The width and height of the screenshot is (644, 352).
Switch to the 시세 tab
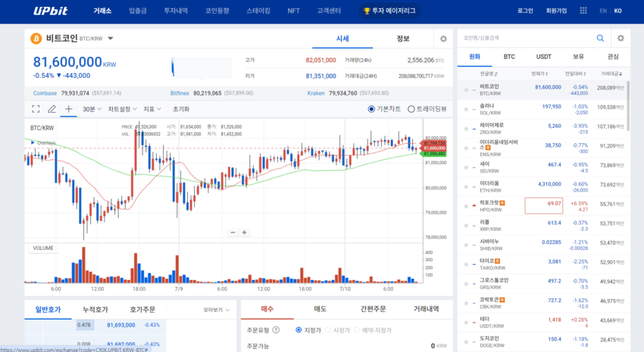[342, 39]
